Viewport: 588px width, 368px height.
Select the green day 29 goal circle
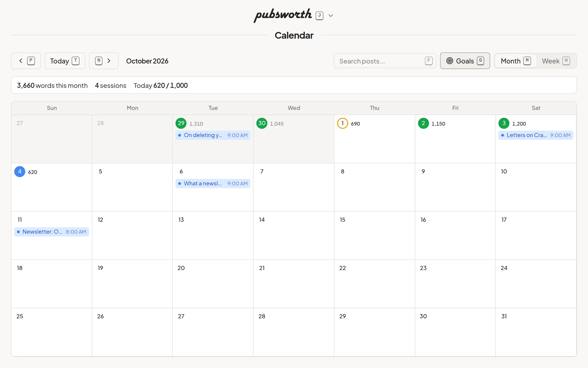(181, 124)
